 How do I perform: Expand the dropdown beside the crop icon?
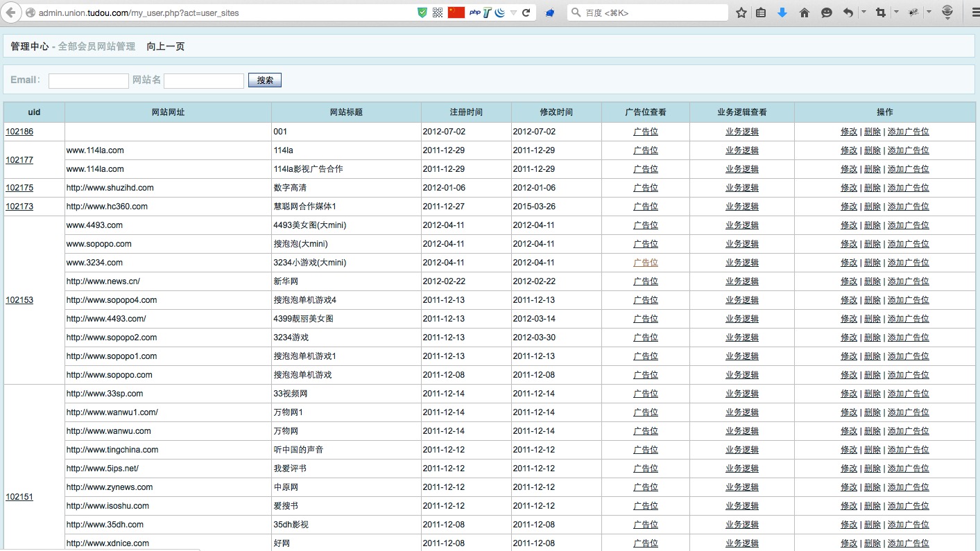point(896,12)
